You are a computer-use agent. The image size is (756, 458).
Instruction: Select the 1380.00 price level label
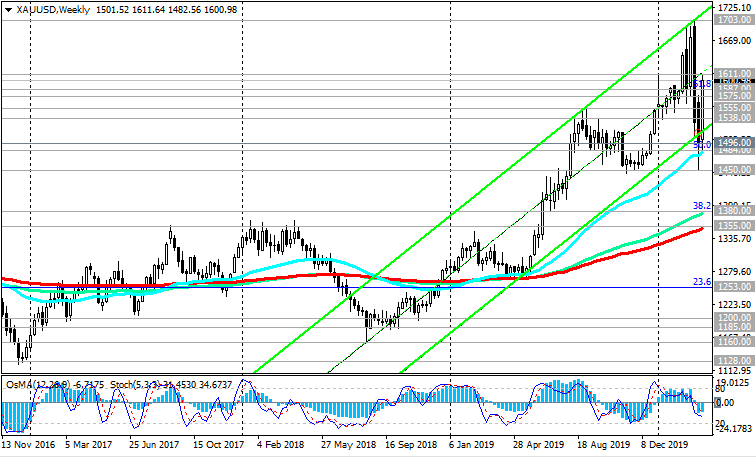click(x=734, y=211)
